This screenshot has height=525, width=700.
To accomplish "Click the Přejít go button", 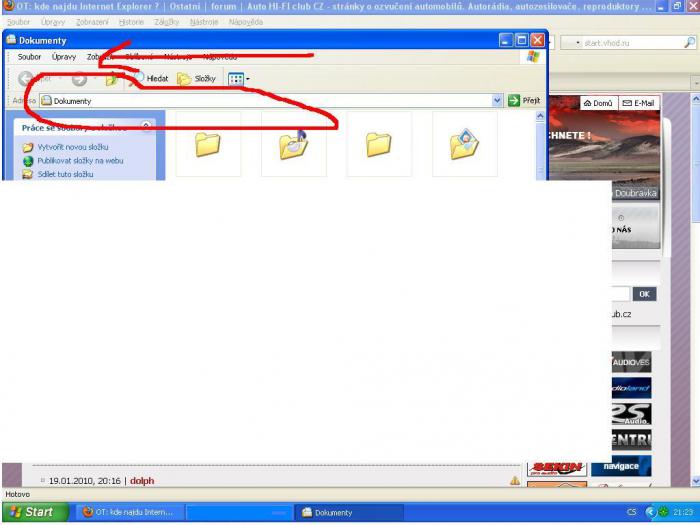I will (x=523, y=101).
